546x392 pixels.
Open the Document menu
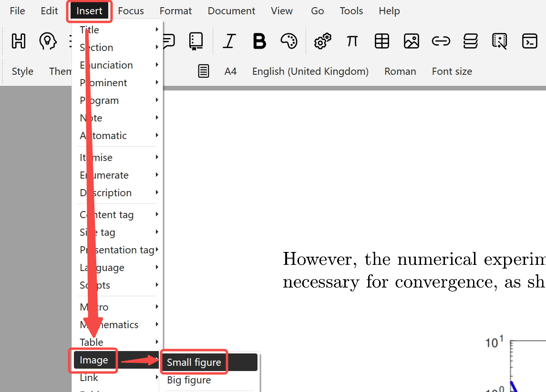click(x=232, y=11)
